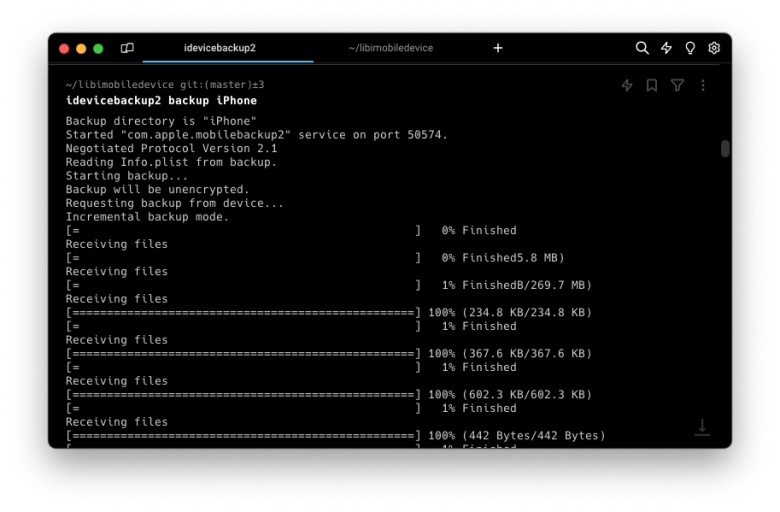Click "Backup will be unencrypted." line
Screen dimensions: 780x512
(157, 190)
